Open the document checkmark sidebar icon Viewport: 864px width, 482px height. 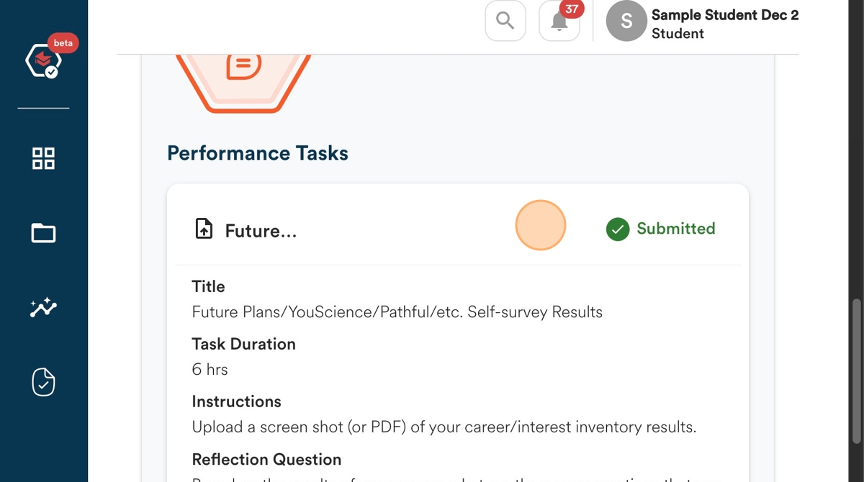pos(43,382)
